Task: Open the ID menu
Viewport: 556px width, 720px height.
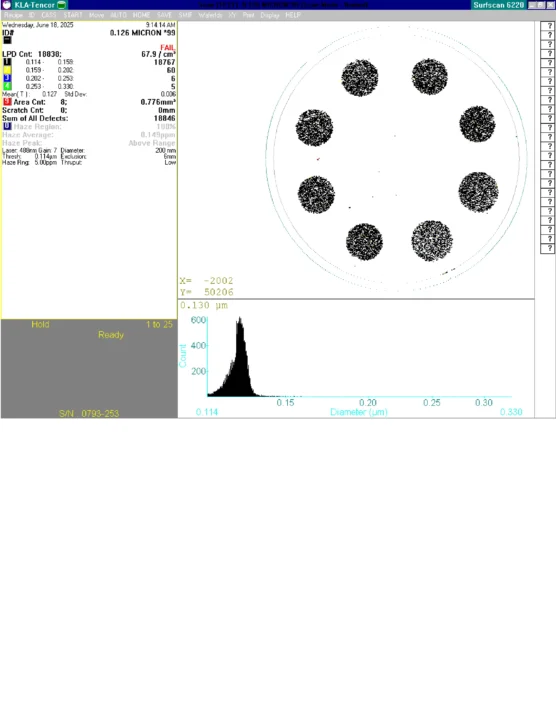Action: point(32,15)
